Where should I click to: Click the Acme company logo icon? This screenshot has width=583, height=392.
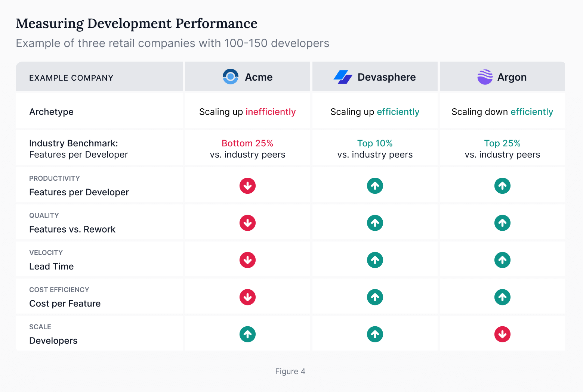click(x=230, y=77)
